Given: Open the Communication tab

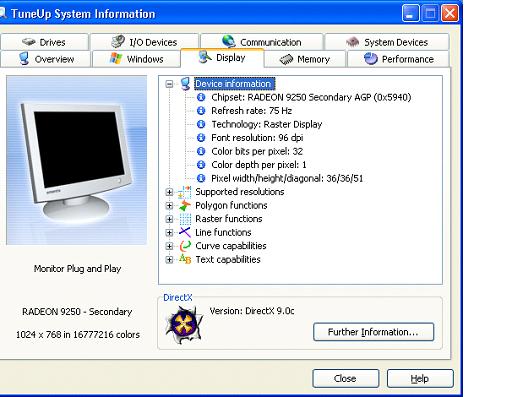Looking at the screenshot, I should coord(262,42).
